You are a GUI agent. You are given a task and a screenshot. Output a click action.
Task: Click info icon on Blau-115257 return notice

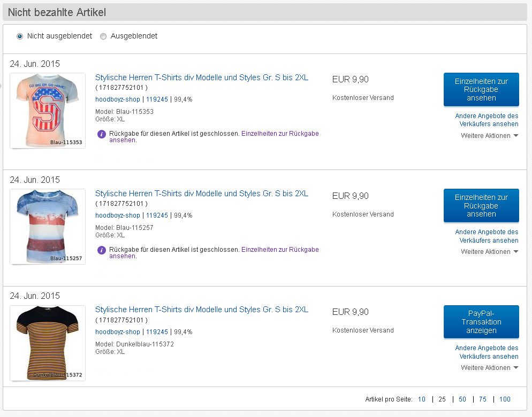pyautogui.click(x=102, y=250)
